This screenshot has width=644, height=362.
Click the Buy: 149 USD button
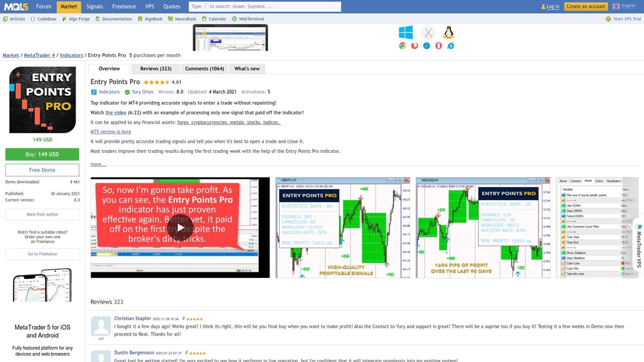[42, 154]
